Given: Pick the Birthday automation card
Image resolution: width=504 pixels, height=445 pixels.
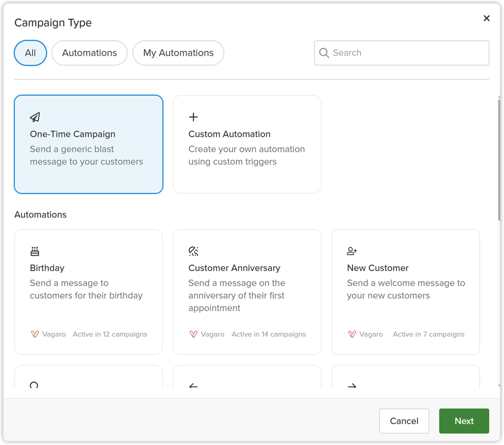Looking at the screenshot, I should [89, 292].
